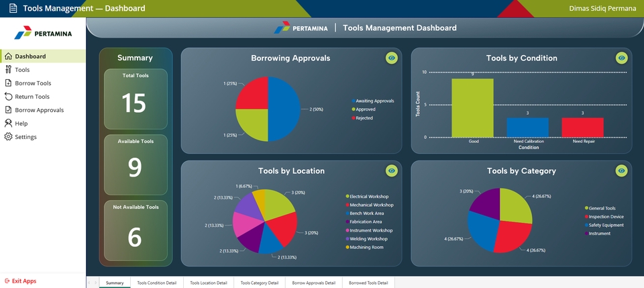The height and width of the screenshot is (288, 644).
Task: Click the Dashboard home icon in sidebar
Action: pyautogui.click(x=8, y=56)
